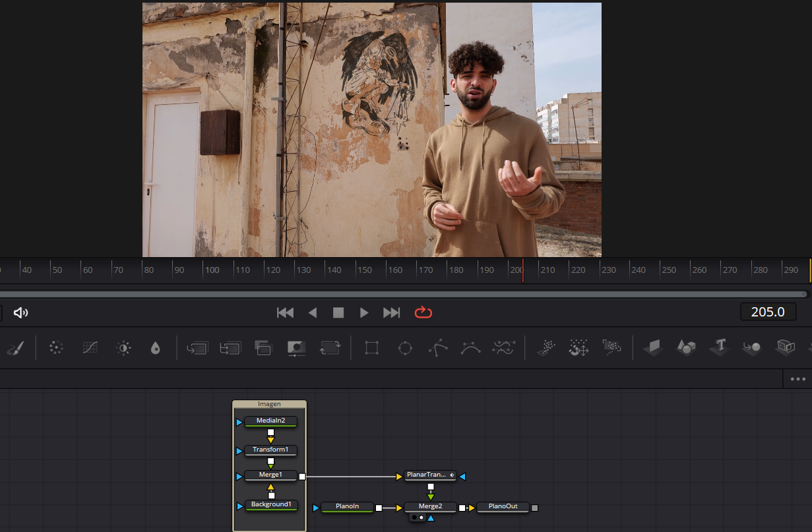Select the Brightness/Contrast tool icon

click(x=123, y=347)
